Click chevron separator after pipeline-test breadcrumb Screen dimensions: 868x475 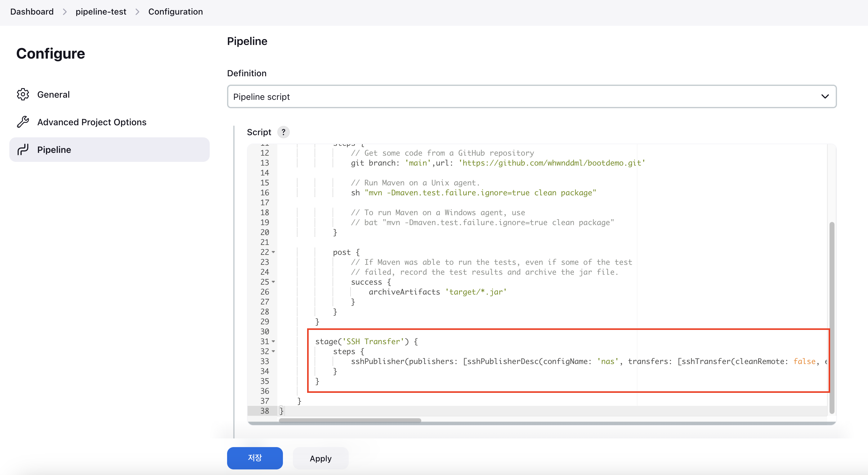pos(137,12)
